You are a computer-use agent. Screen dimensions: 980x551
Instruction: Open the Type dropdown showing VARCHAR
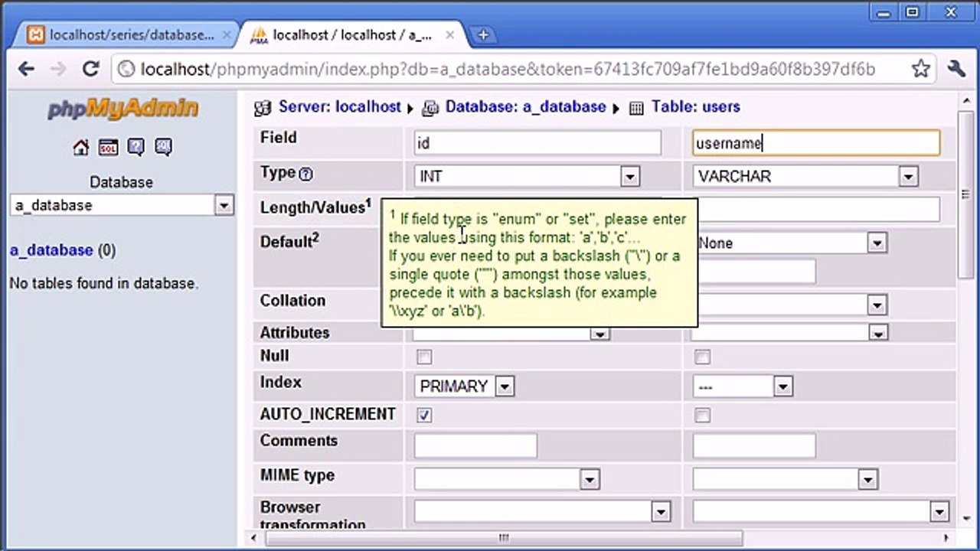coord(805,177)
